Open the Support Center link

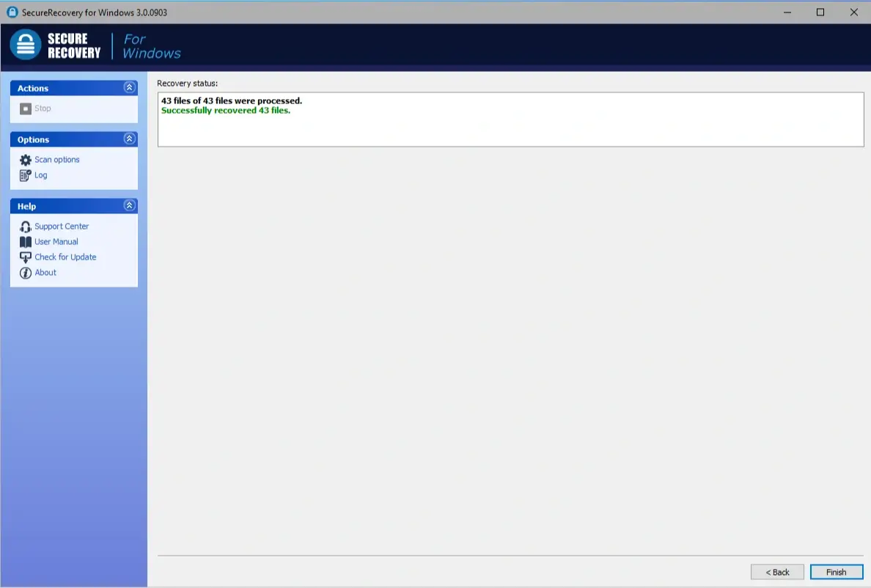point(62,226)
